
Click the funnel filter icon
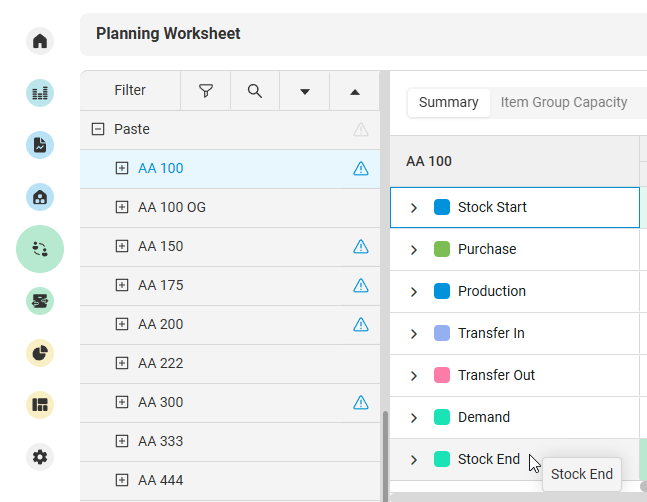(x=206, y=91)
